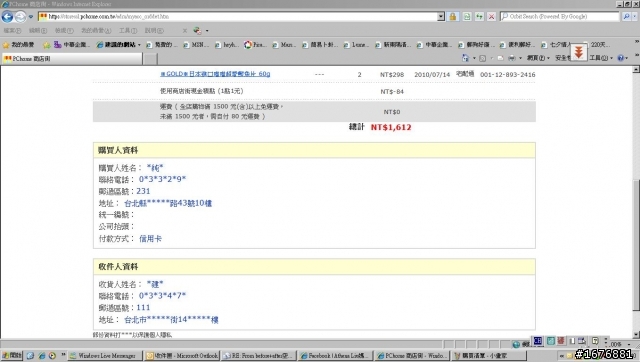Image resolution: width=640 pixels, height=362 pixels.
Task: Open the 檔案(F) menu
Action: [12, 31]
